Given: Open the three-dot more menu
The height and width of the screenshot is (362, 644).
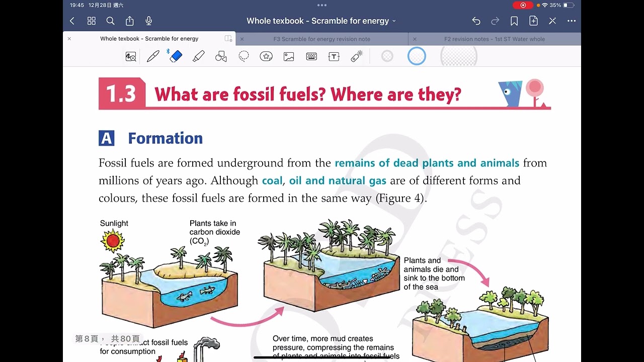Looking at the screenshot, I should [572, 21].
